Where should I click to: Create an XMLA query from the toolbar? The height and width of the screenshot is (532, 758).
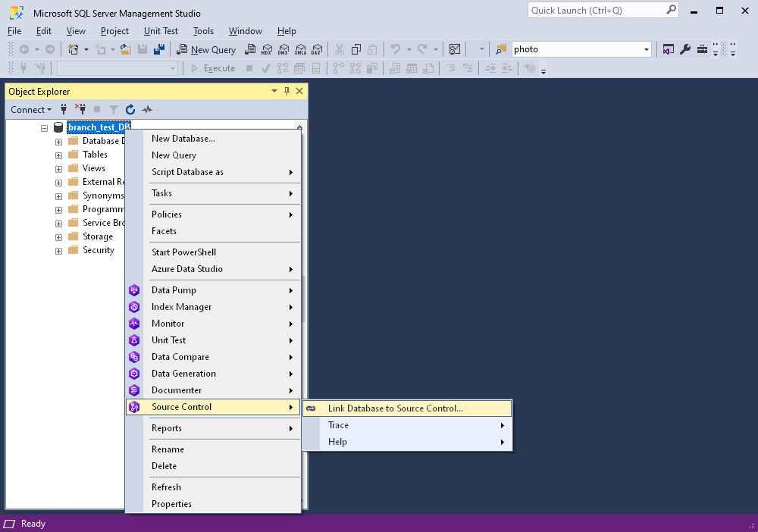tap(300, 49)
